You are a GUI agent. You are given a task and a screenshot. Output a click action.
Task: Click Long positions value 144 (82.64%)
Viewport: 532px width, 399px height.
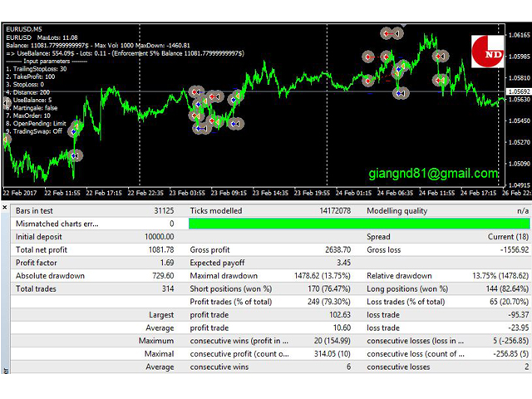tap(507, 288)
